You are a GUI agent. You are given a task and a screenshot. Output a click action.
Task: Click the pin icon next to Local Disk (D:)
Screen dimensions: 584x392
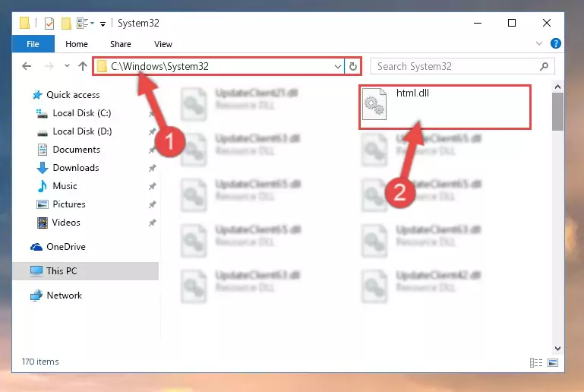point(152,131)
